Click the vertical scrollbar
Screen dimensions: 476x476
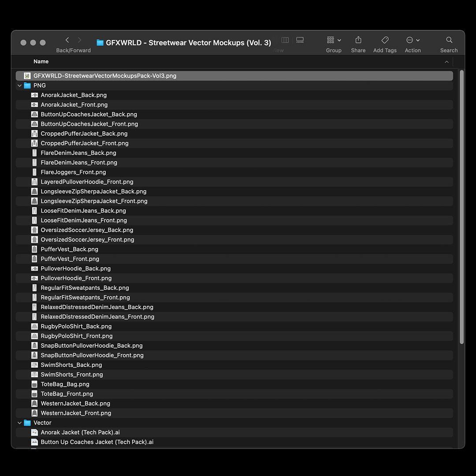tap(461, 207)
